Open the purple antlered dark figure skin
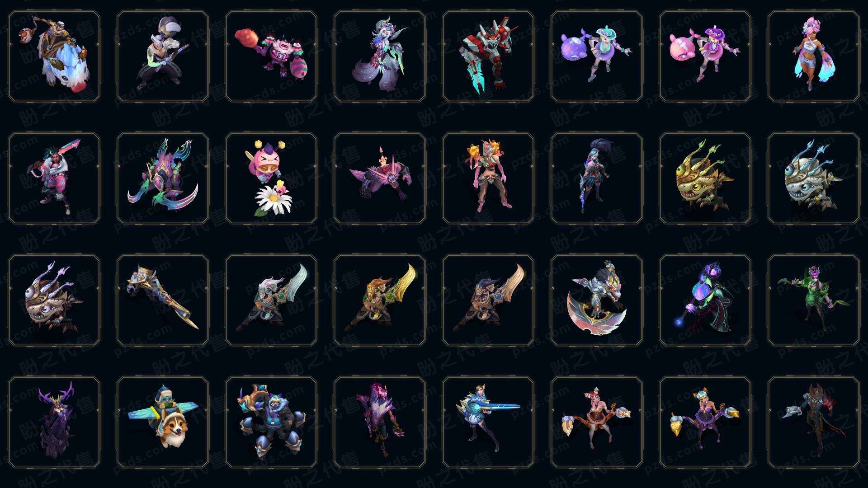 [x=54, y=422]
